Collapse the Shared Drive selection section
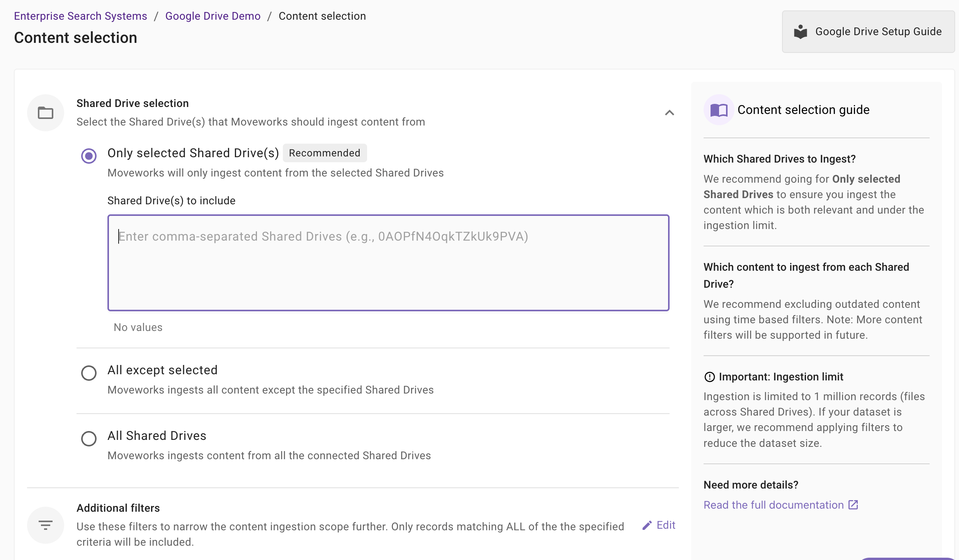Screen dimensions: 959x560 click(669, 113)
